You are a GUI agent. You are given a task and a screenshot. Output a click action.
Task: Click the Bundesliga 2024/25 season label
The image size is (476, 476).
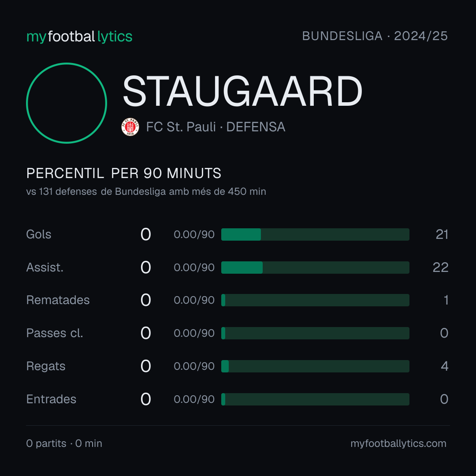[375, 36]
